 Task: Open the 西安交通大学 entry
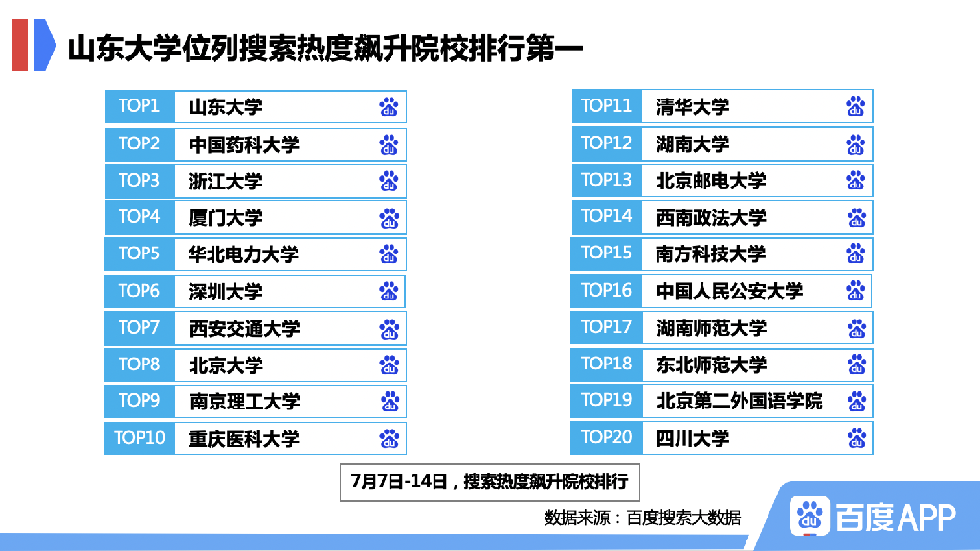(x=244, y=329)
